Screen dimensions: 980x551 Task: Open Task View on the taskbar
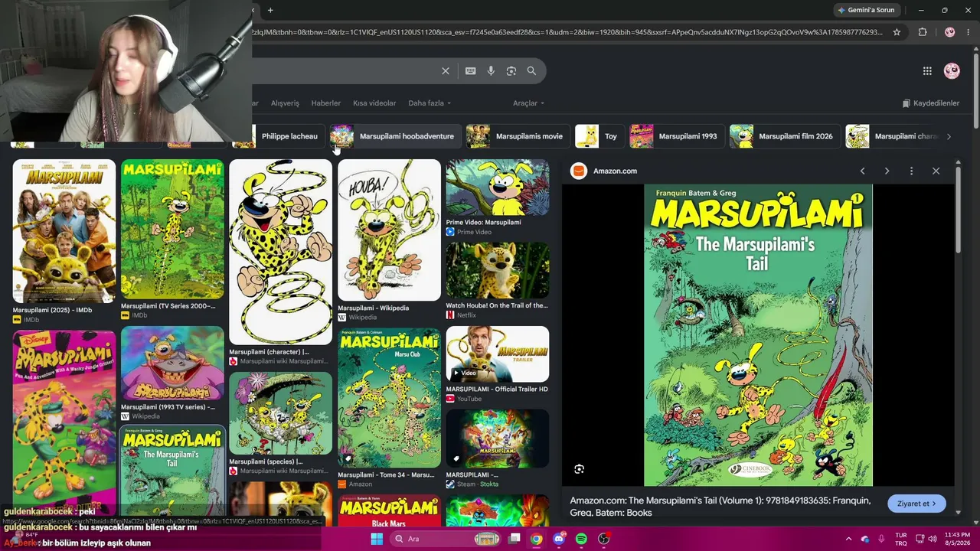click(514, 539)
